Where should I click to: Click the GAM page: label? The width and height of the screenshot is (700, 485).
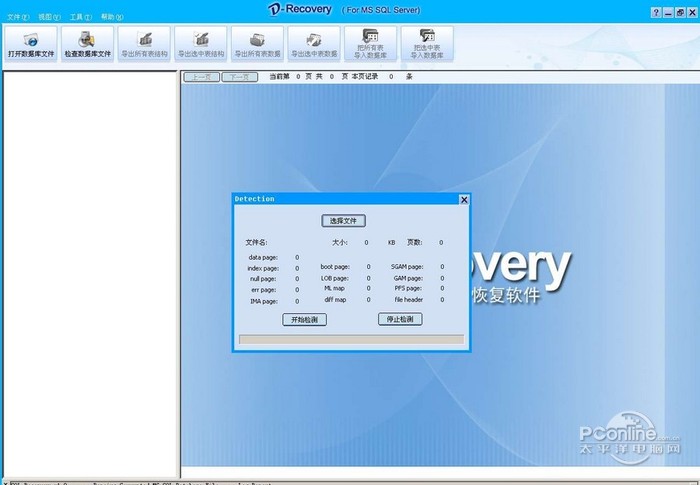click(408, 278)
